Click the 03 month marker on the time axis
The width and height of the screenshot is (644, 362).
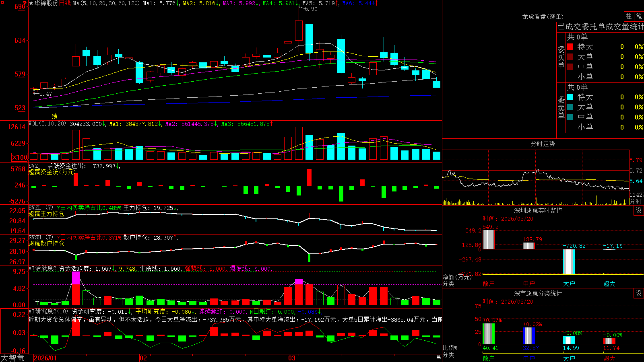point(292,358)
